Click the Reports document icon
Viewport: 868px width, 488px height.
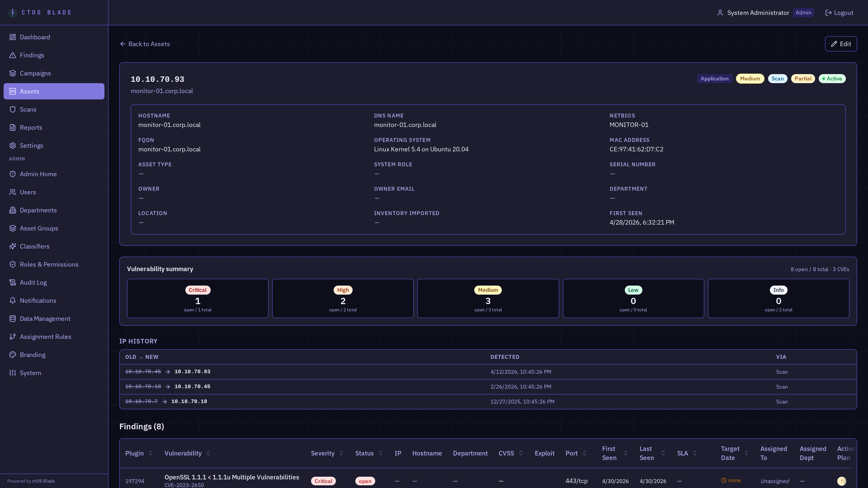[x=12, y=127]
